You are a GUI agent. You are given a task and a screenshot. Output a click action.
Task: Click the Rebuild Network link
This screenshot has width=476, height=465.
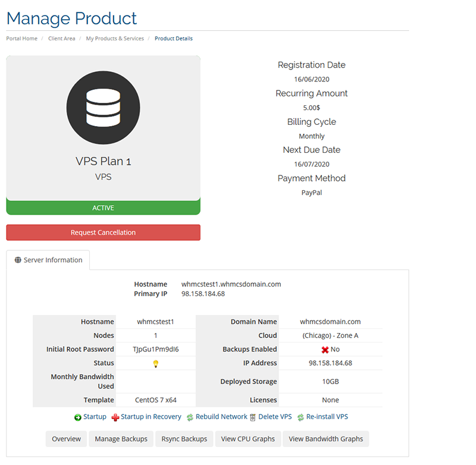point(221,417)
